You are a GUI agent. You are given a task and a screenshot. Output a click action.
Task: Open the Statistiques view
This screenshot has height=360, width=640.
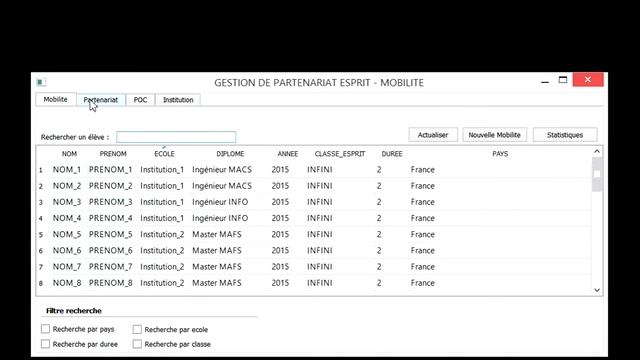point(565,135)
